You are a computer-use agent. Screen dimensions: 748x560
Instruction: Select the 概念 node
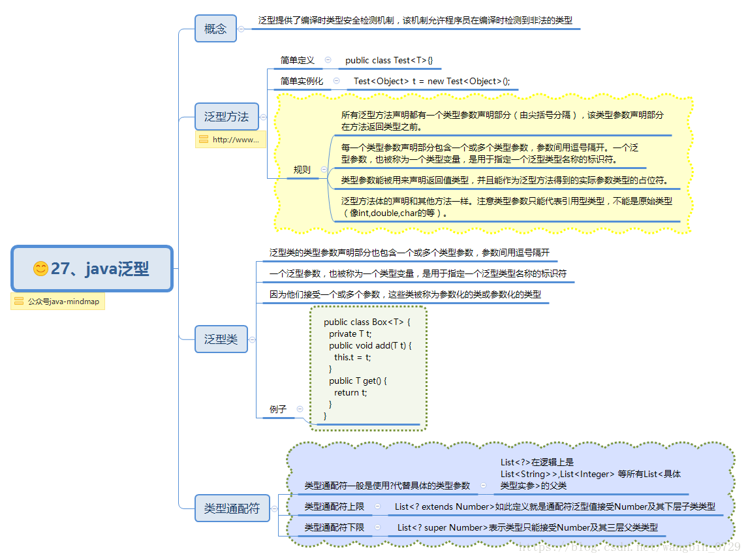click(215, 29)
